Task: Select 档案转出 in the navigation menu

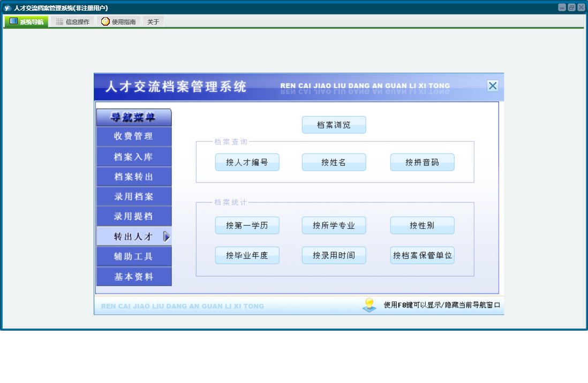Action: [x=134, y=177]
